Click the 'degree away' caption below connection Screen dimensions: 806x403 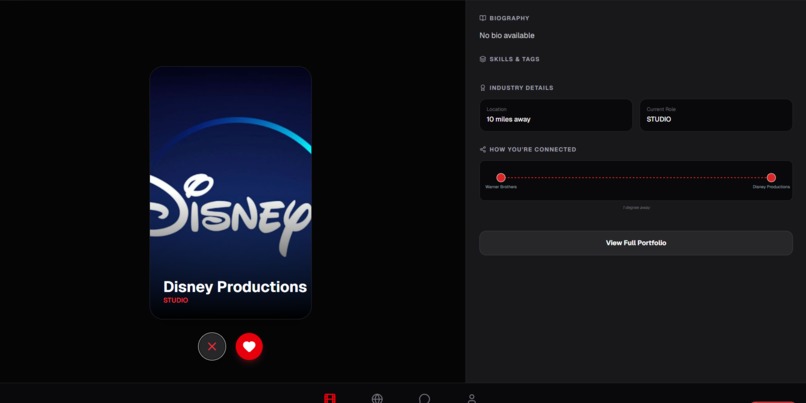pos(636,208)
